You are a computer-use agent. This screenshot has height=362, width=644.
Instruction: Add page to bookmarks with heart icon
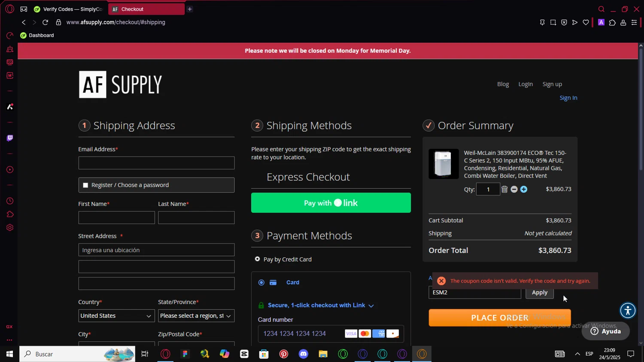click(586, 23)
